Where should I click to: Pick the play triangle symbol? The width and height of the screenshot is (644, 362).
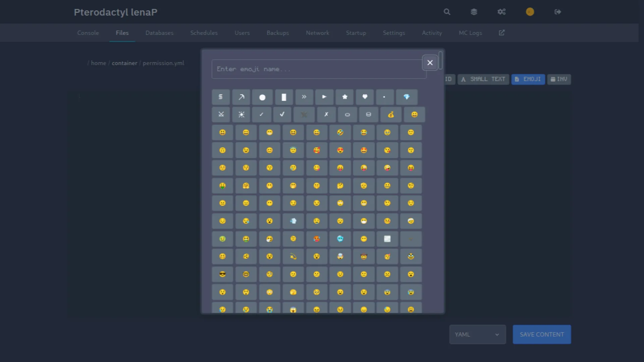click(x=324, y=97)
